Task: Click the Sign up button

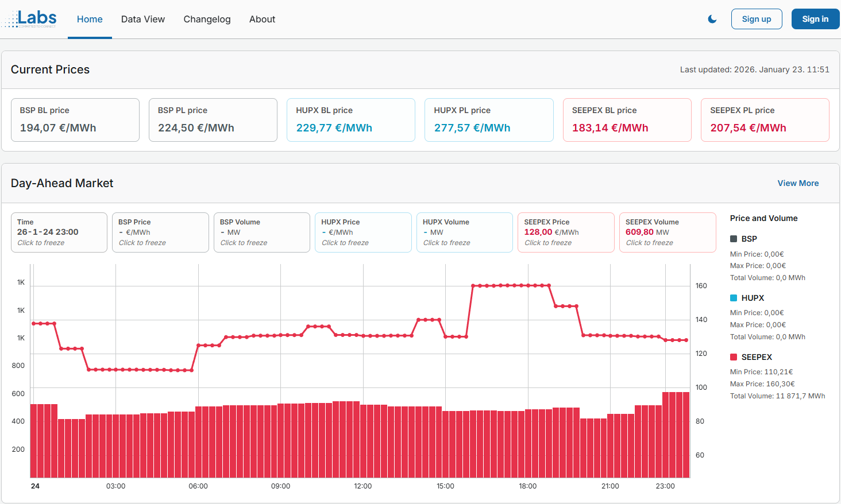Action: [757, 19]
